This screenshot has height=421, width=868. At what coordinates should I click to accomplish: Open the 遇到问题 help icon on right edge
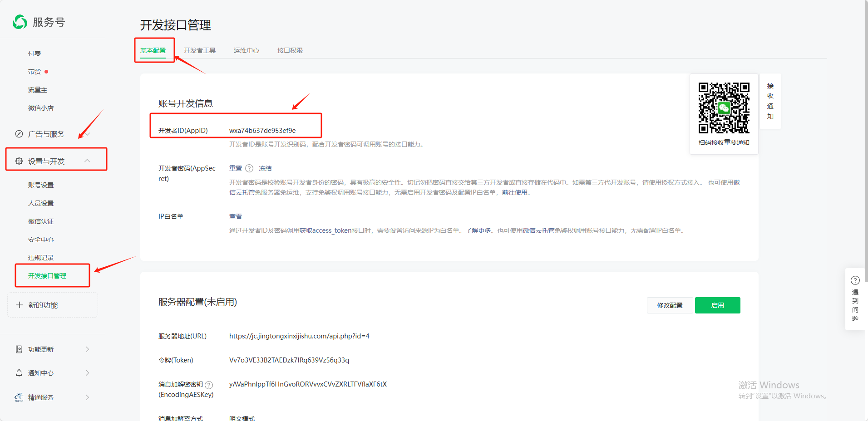pos(855,280)
